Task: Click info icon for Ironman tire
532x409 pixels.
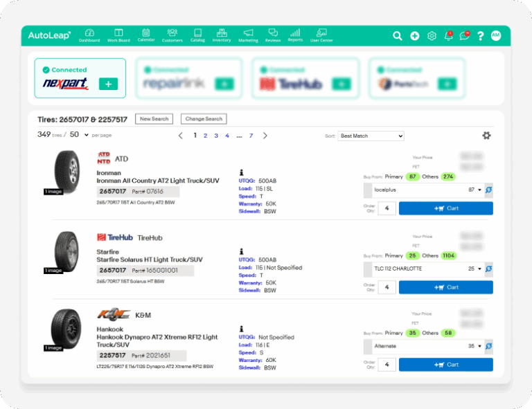Action: (x=241, y=172)
